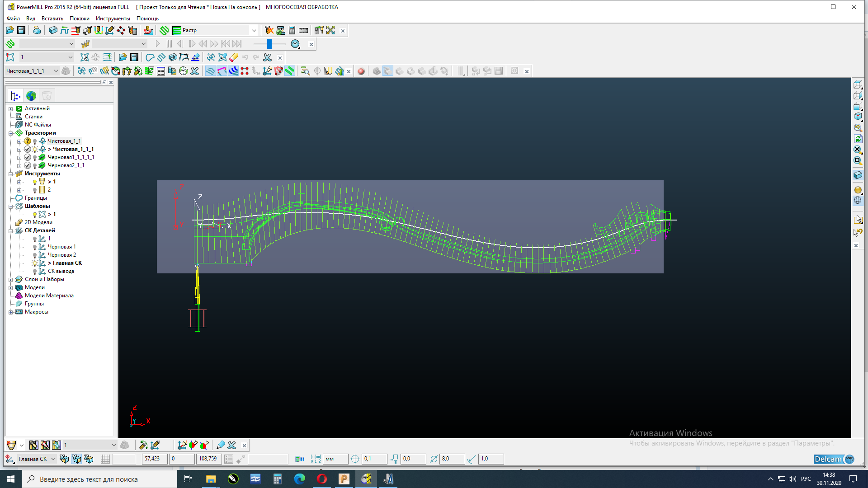Toggle bulb for СК вывода workplane
Screen dimensions: 868x488
coord(35,272)
